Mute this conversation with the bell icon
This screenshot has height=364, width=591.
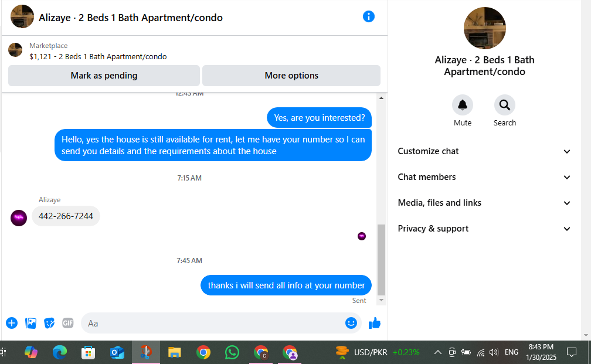(463, 105)
